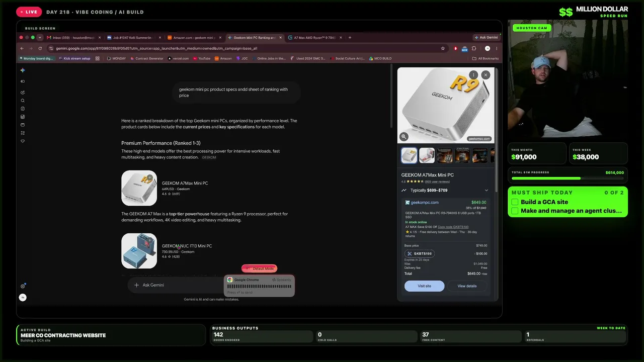Open the All Bookmarks folder
The width and height of the screenshot is (644, 362).
tap(486, 58)
